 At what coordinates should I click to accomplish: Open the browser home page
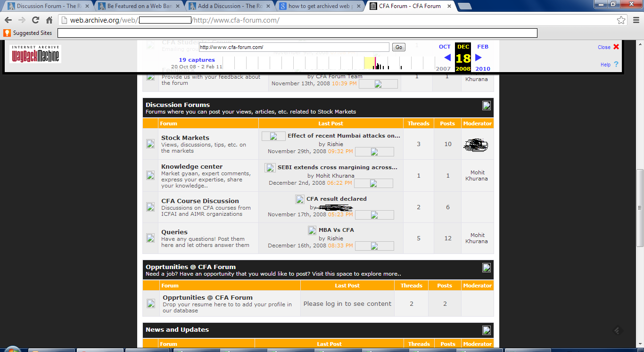(x=49, y=20)
